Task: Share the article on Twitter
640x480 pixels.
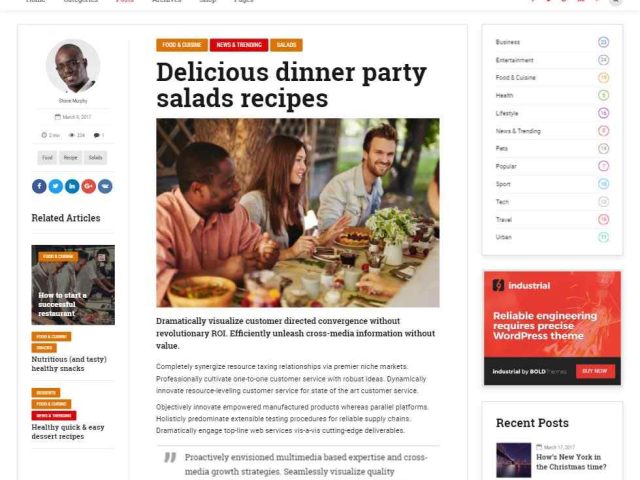Action: point(56,186)
